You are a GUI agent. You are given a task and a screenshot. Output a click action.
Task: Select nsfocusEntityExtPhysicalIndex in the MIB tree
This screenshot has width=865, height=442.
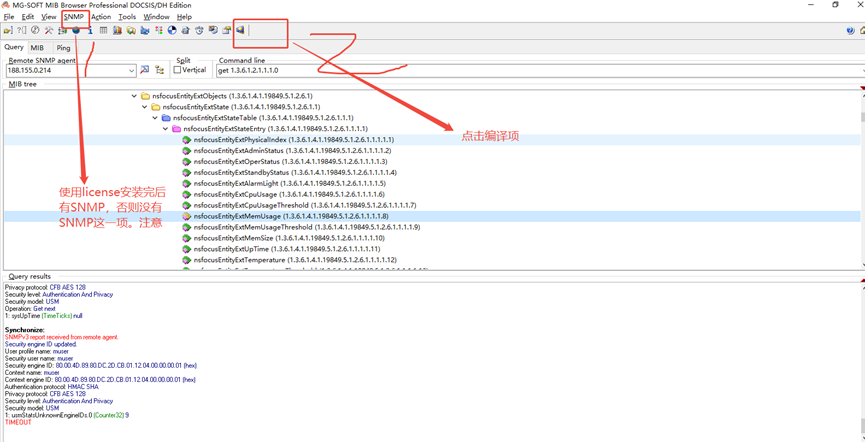click(x=293, y=140)
